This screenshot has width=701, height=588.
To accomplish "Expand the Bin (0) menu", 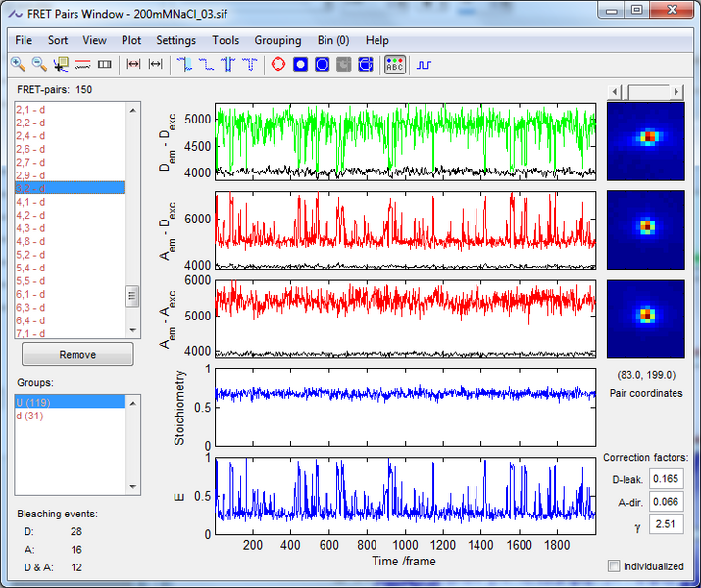I will click(x=332, y=40).
